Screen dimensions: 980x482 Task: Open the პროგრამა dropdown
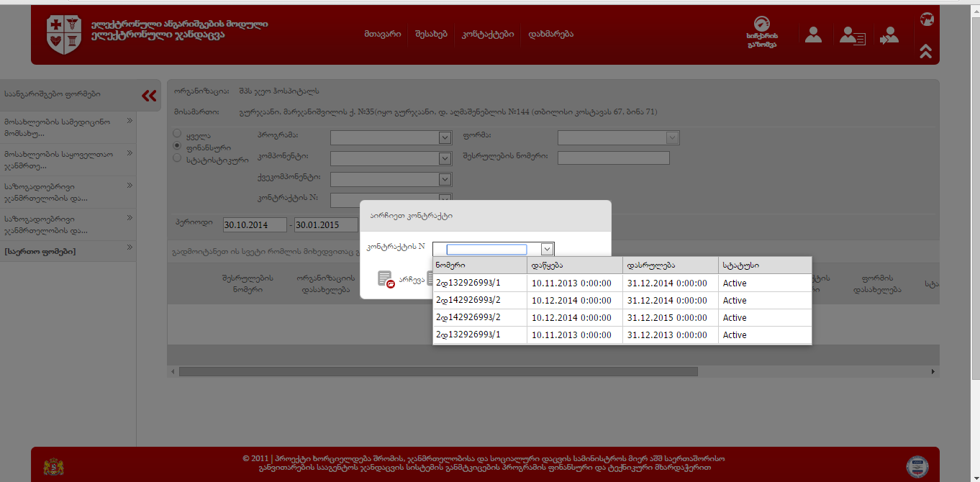[x=391, y=138]
